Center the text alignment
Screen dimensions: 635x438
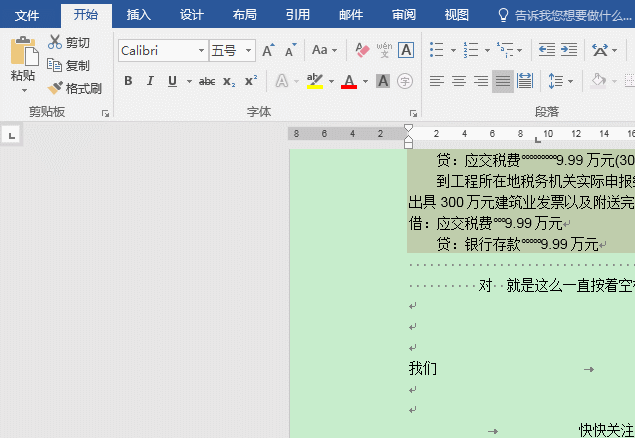coord(458,81)
